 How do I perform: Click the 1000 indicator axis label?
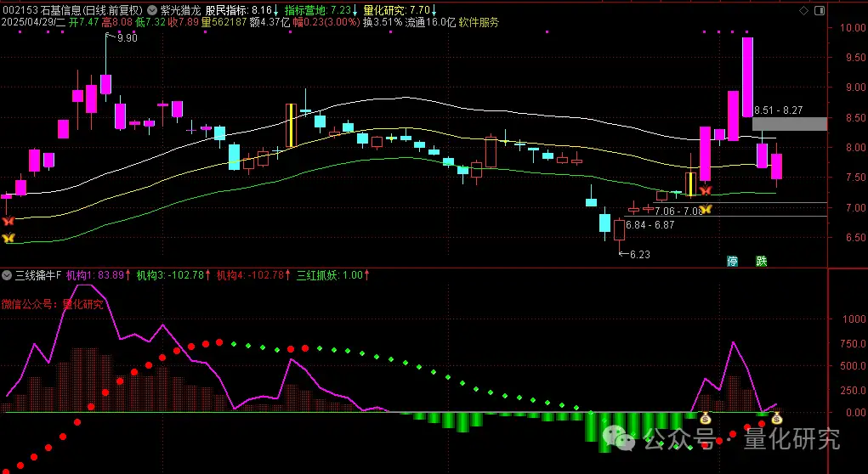click(854, 319)
